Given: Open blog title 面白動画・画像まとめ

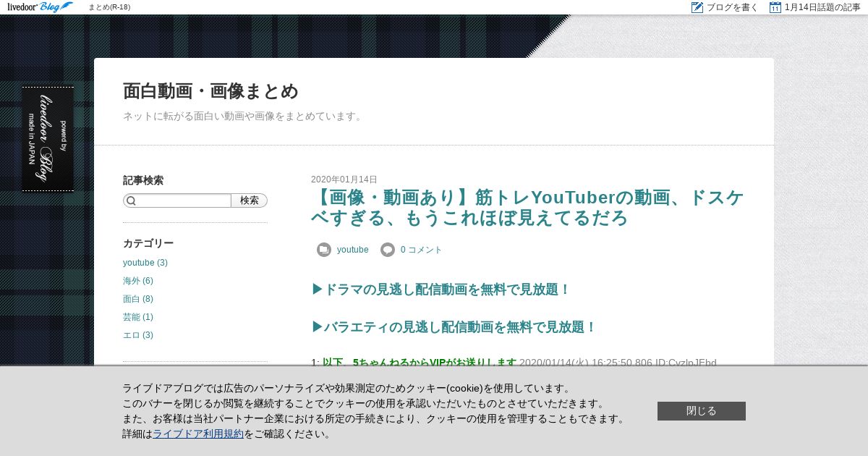Looking at the screenshot, I should pos(210,91).
